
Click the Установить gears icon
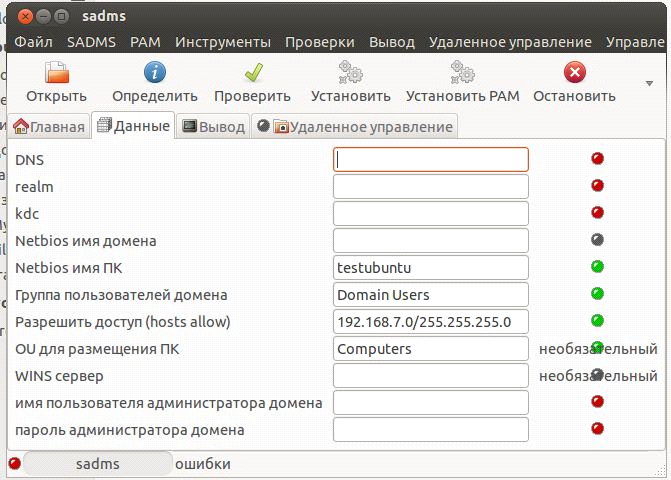pos(350,72)
